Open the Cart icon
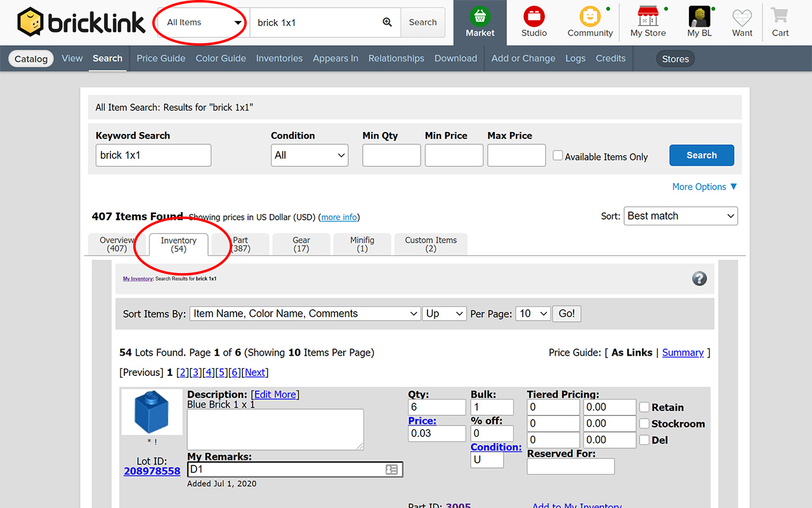812x508 pixels. pyautogui.click(x=780, y=17)
